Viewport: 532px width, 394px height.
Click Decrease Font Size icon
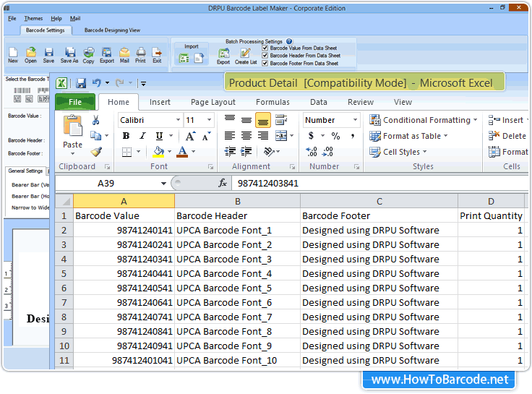point(206,136)
